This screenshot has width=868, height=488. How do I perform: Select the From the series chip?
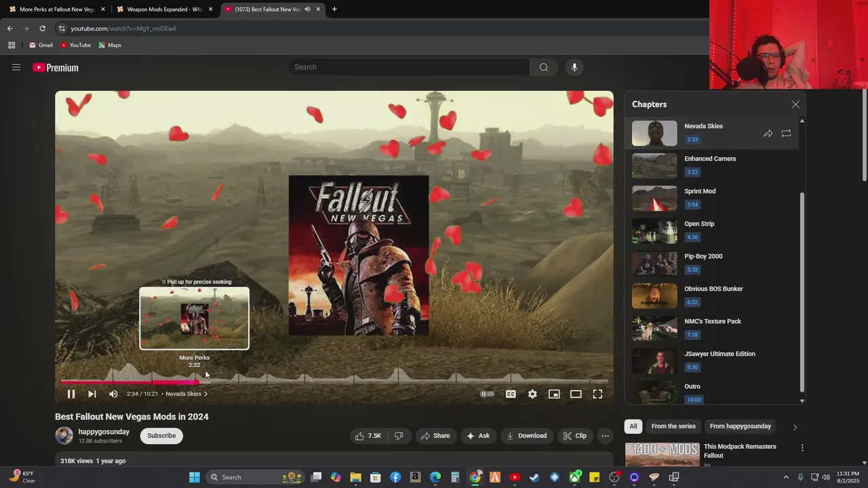pos(673,426)
